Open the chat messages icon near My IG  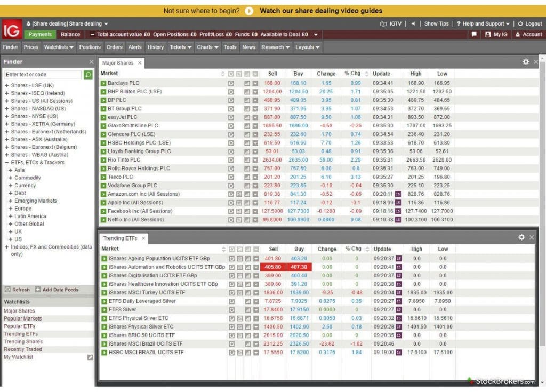click(474, 35)
